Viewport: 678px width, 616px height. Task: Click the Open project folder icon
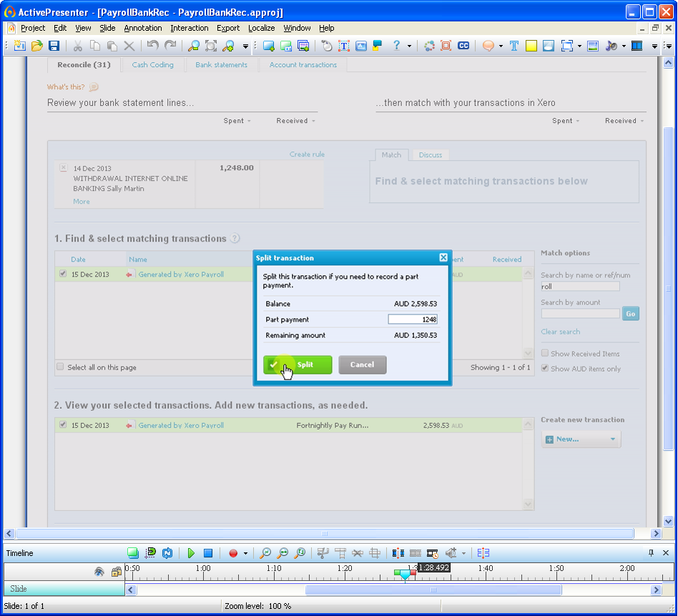(x=36, y=46)
